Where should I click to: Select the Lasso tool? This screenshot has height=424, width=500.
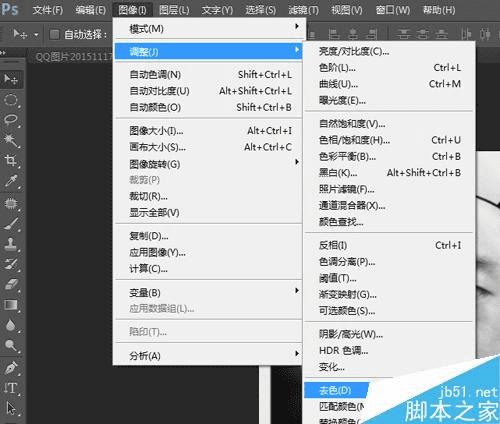pyautogui.click(x=11, y=120)
